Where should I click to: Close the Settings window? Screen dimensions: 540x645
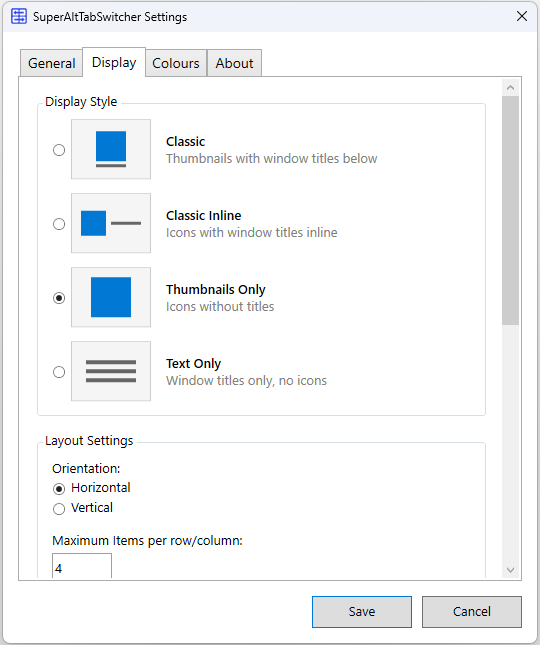click(522, 16)
